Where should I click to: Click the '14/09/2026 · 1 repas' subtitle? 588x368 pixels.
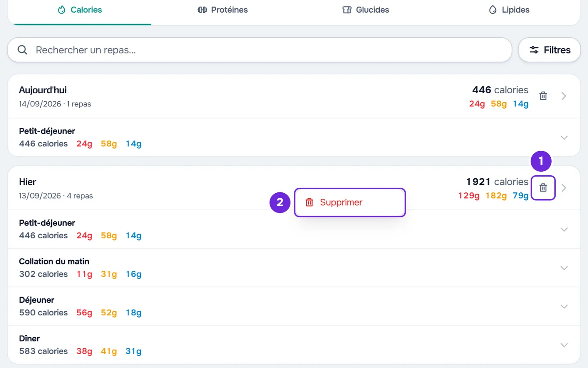(x=55, y=104)
